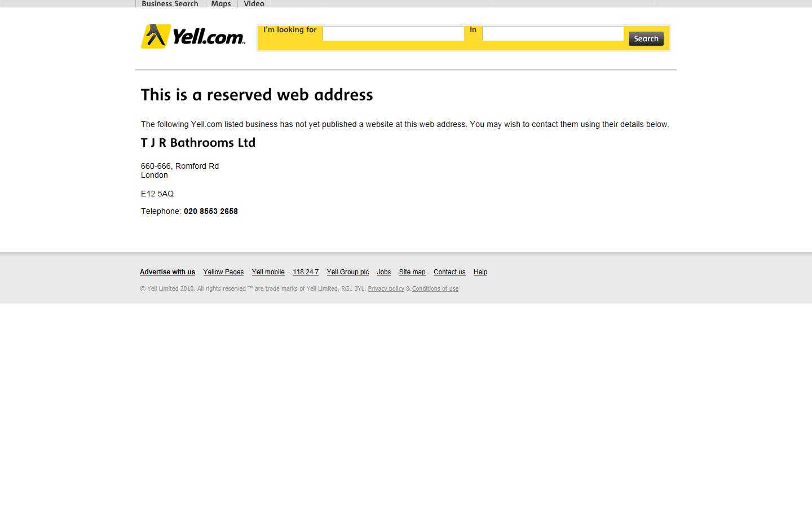This screenshot has width=812, height=508.
Task: Open the Yellow Pages link
Action: click(x=223, y=272)
